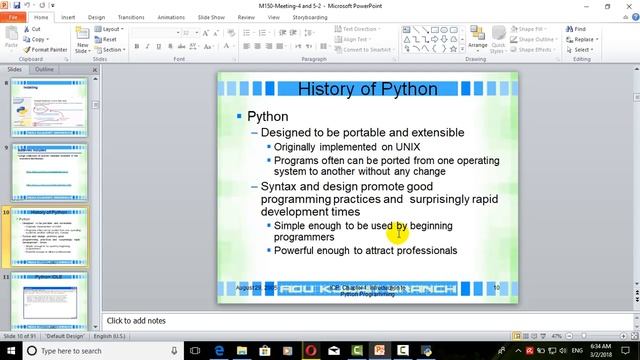Click the Clear Formatting icon
Screen dimensions: 640x360
coord(231,33)
